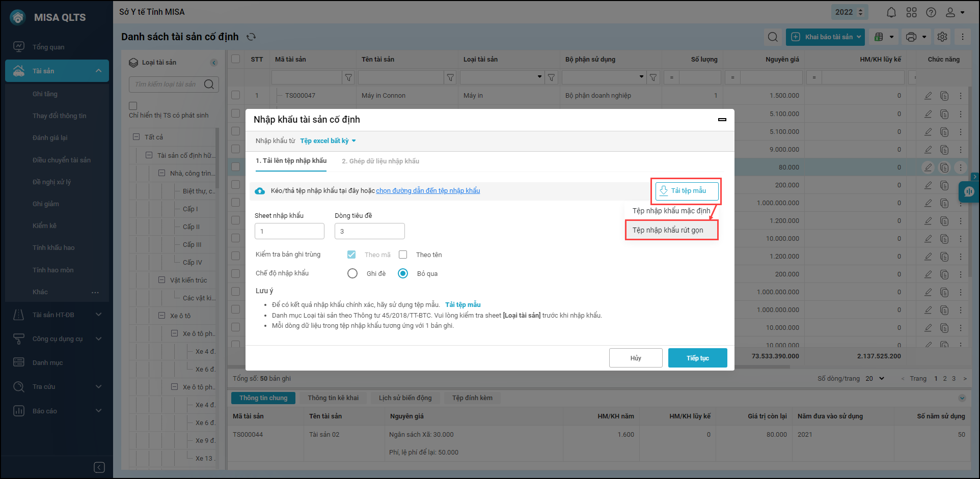Click the notification bell icon
980x479 pixels.
[x=891, y=12]
